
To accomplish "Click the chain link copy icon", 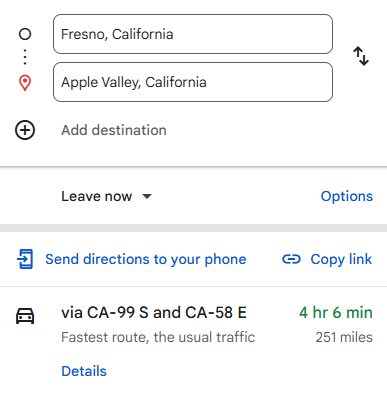I will point(291,259).
